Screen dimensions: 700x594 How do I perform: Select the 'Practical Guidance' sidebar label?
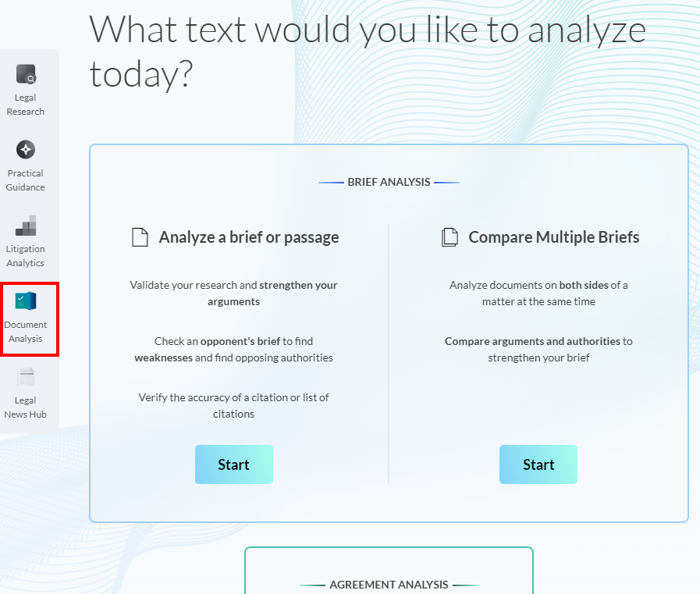point(25,180)
